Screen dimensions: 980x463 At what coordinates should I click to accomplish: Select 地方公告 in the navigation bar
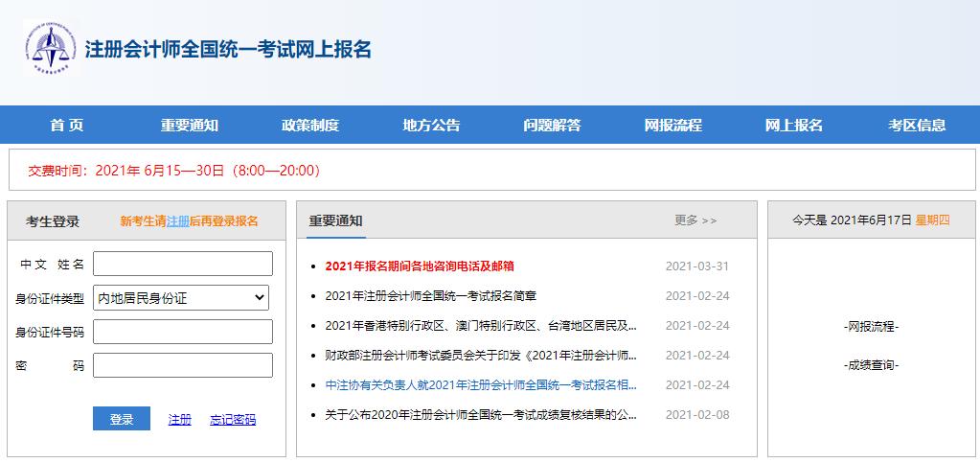coord(431,125)
